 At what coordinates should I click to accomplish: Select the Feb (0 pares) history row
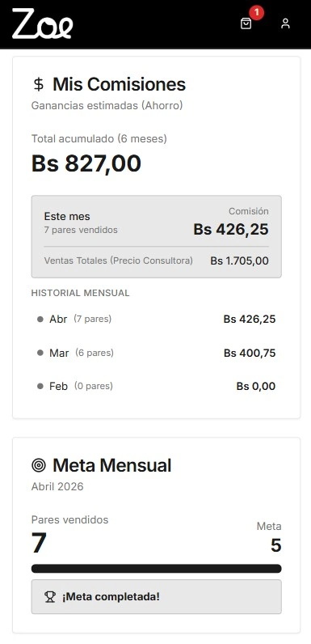tap(157, 386)
